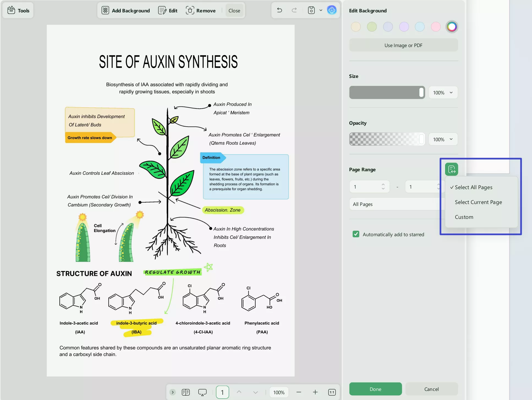
Task: Click Use Image or PDF button
Action: pyautogui.click(x=403, y=45)
